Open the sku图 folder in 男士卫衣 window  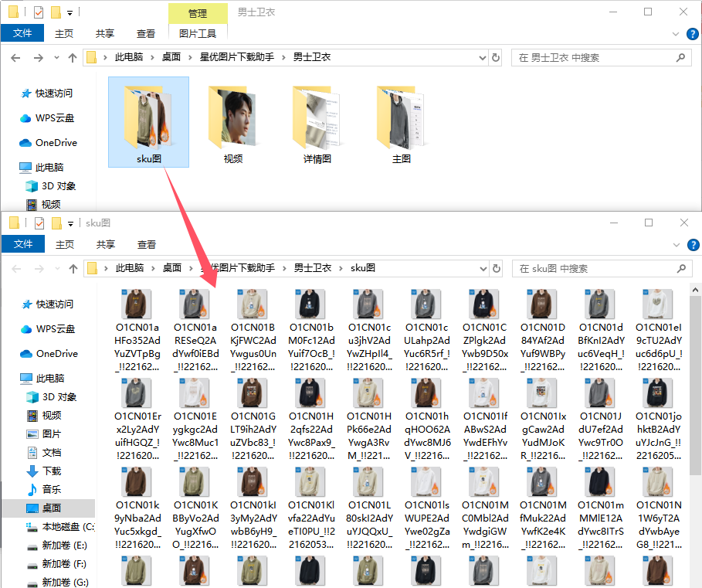pyautogui.click(x=148, y=122)
